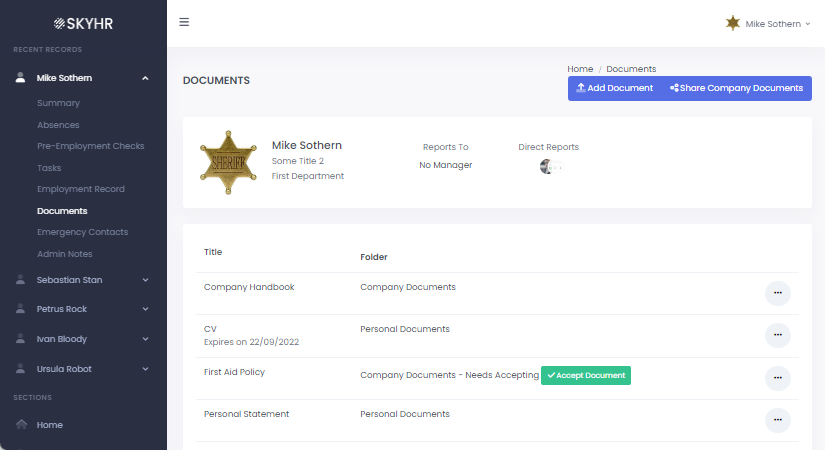Expand the Ivan Bloody record
The height and width of the screenshot is (450, 825).
click(145, 339)
